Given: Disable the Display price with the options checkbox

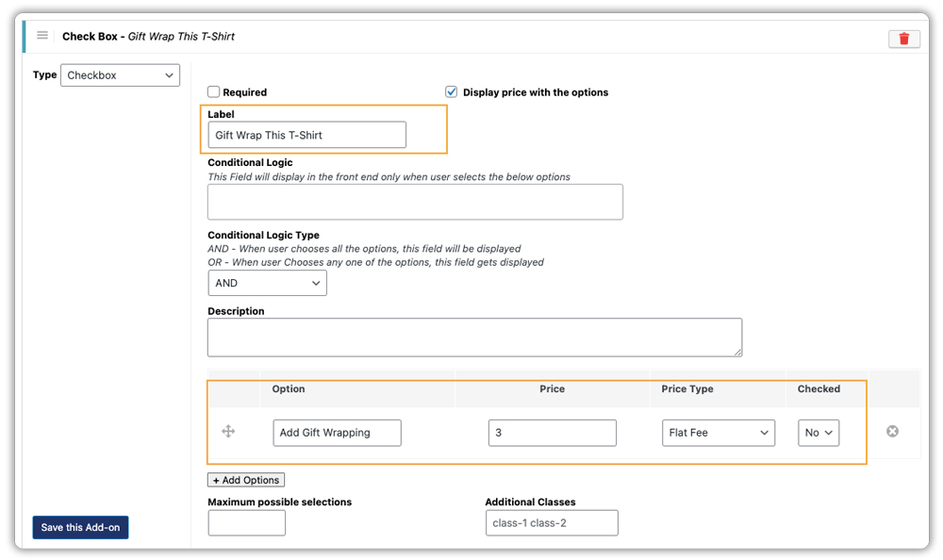Looking at the screenshot, I should point(451,91).
